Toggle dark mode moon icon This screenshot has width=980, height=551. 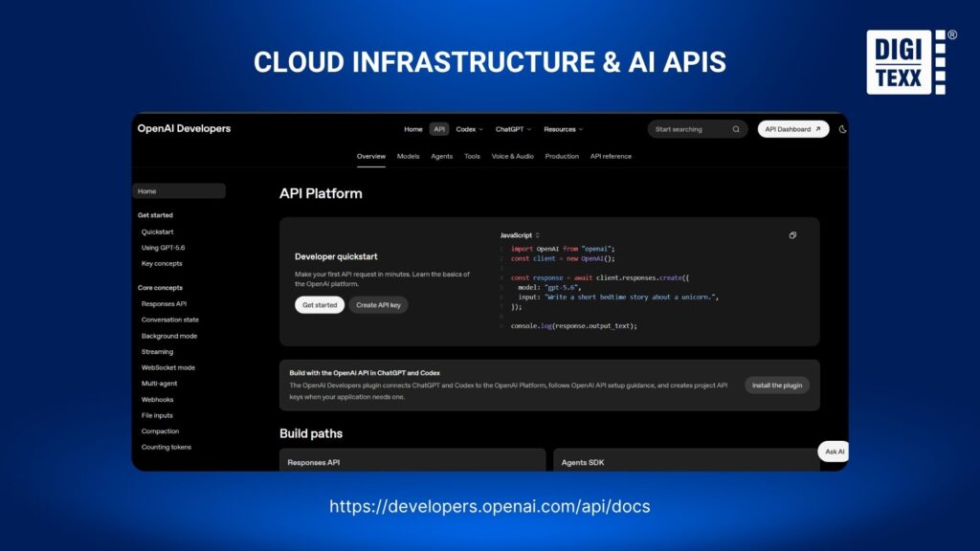pyautogui.click(x=842, y=129)
